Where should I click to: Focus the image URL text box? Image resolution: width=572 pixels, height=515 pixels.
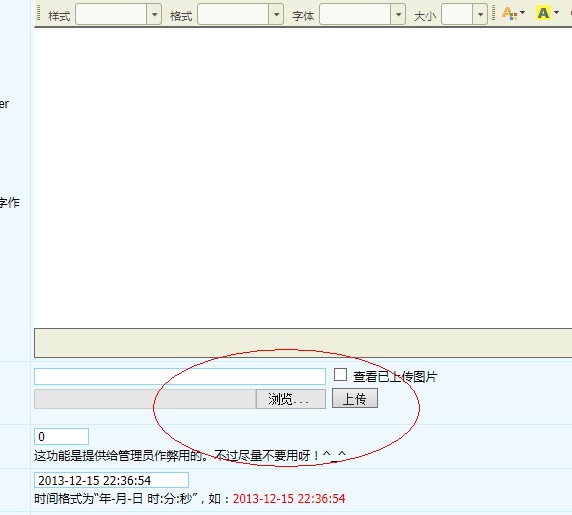[x=180, y=376]
